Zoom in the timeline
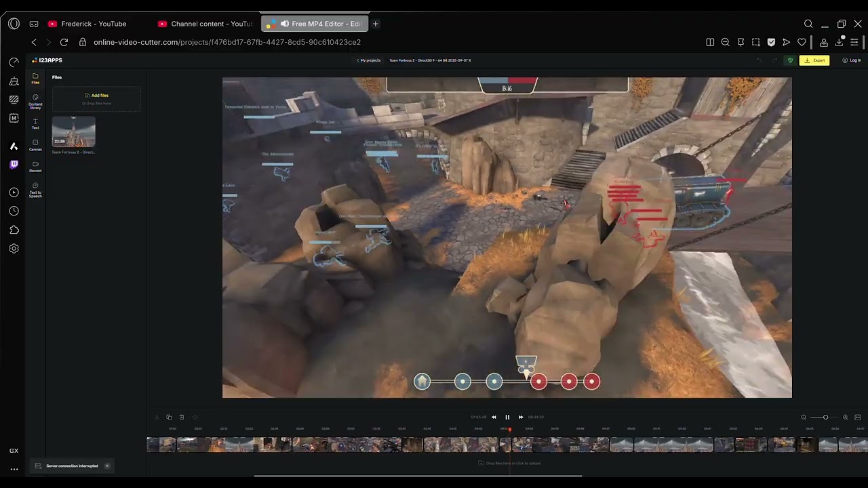868x488 pixels. 845,418
